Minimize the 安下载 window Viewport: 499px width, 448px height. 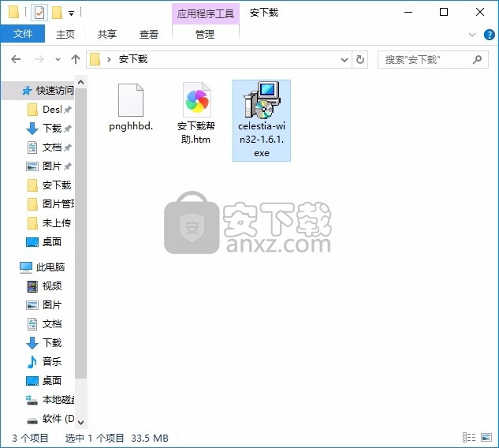click(408, 13)
